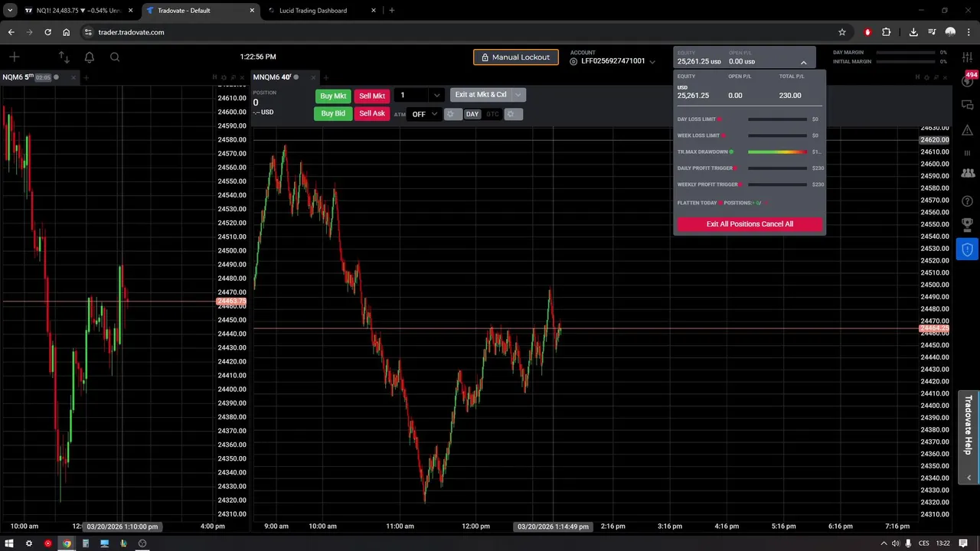980x551 pixels.
Task: Open the orders up-down arrows icon
Action: coord(64,57)
